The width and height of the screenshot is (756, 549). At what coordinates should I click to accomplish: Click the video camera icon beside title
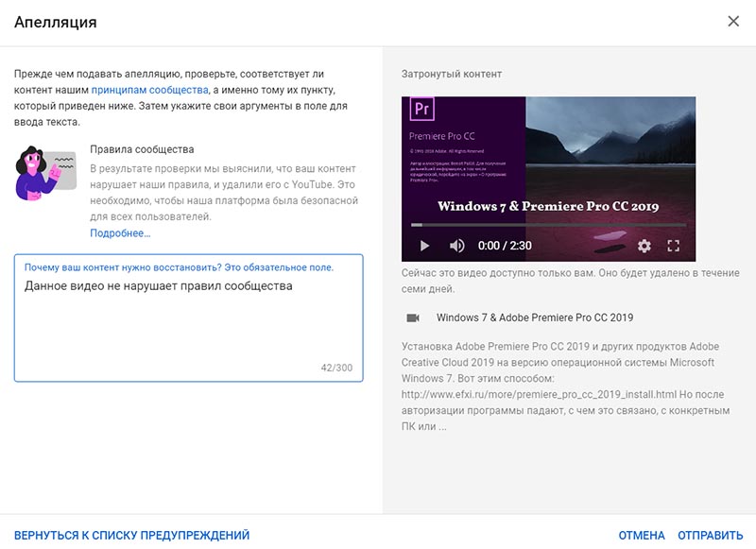coord(413,317)
